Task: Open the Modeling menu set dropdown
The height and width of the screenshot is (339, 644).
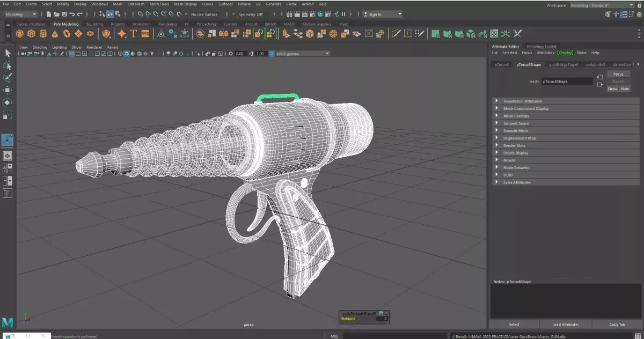Action: coord(21,14)
